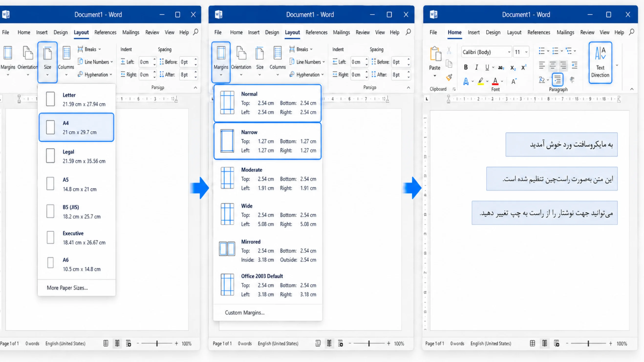Image resolution: width=644 pixels, height=362 pixels.
Task: Open the Layout tab in the Home-tab window
Action: (514, 32)
